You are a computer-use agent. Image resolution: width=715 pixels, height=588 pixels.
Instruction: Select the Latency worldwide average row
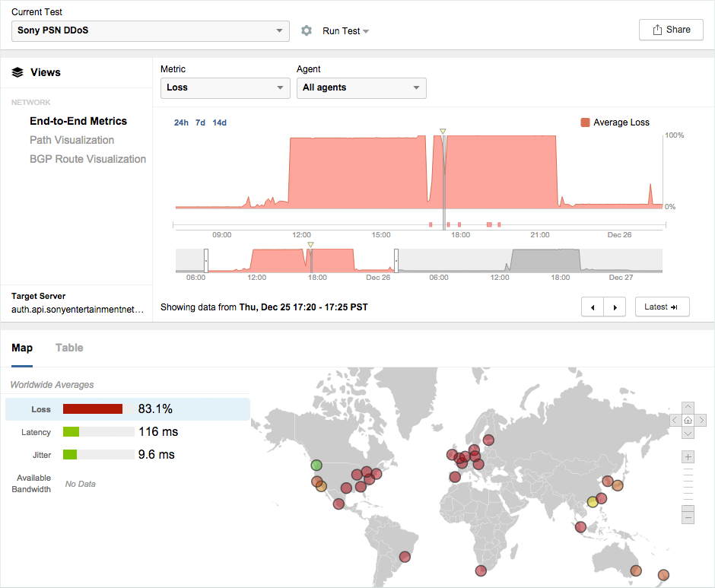(x=128, y=432)
